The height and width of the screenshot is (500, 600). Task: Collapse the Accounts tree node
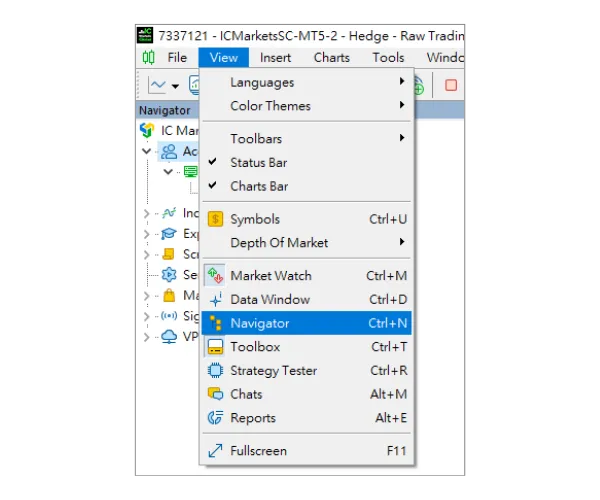[147, 152]
